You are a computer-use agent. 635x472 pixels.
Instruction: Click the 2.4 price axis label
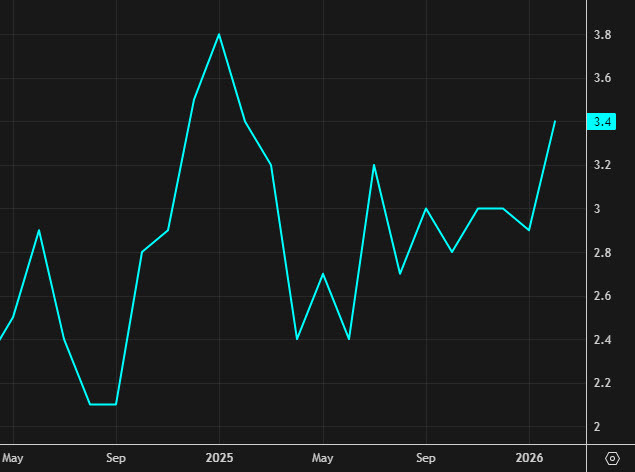[x=602, y=340]
